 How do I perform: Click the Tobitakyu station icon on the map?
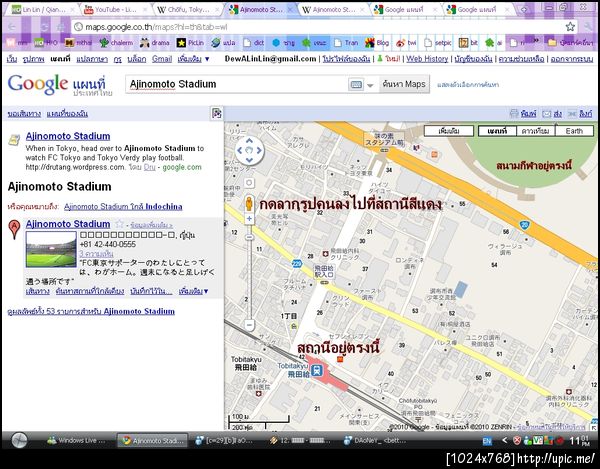(x=316, y=370)
